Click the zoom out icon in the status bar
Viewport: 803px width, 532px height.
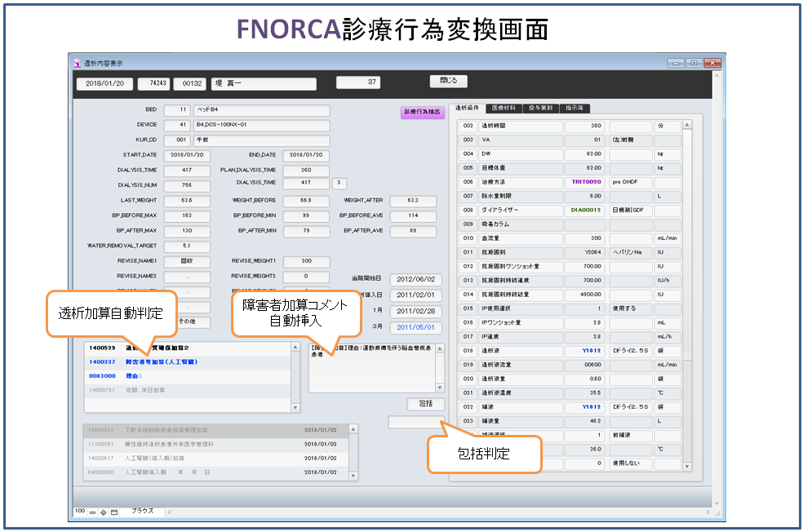pos(93,512)
